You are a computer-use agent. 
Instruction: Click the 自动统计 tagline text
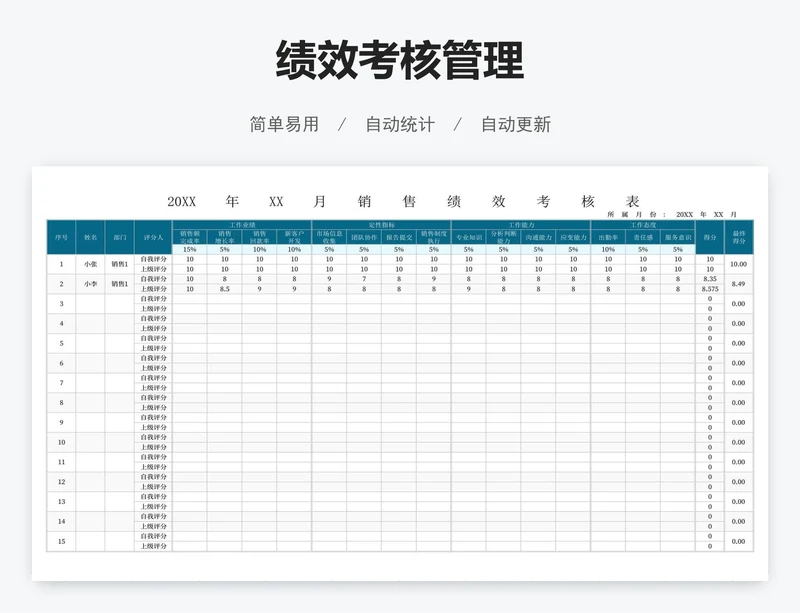(x=400, y=125)
